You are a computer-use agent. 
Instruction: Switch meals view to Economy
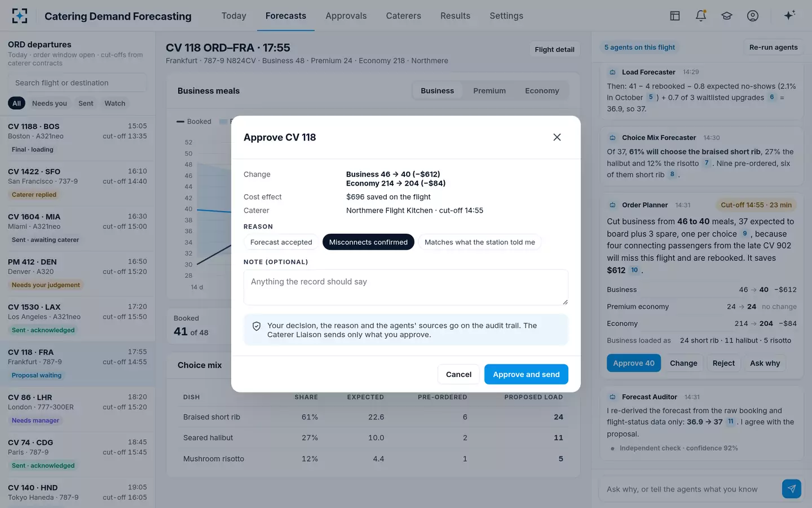pyautogui.click(x=542, y=91)
